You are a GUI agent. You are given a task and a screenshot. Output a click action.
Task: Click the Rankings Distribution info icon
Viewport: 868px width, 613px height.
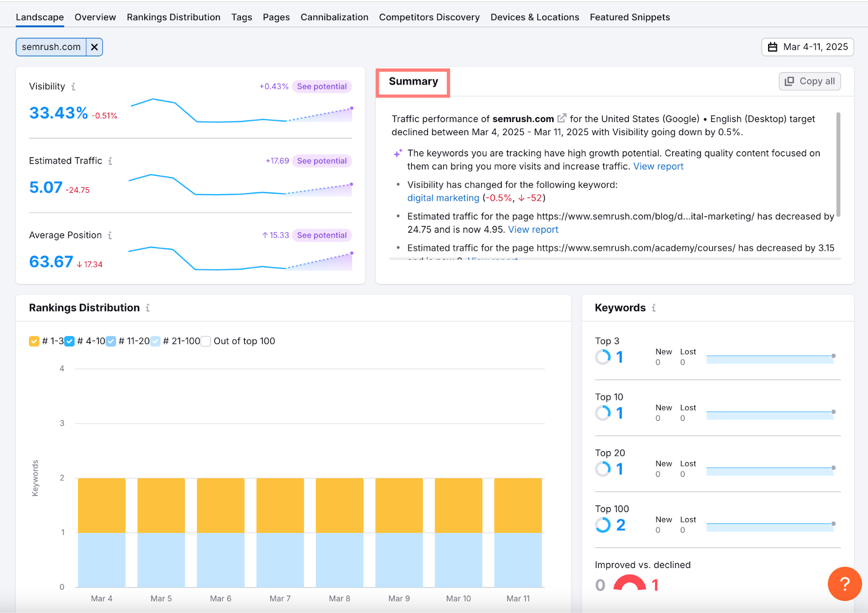click(148, 308)
